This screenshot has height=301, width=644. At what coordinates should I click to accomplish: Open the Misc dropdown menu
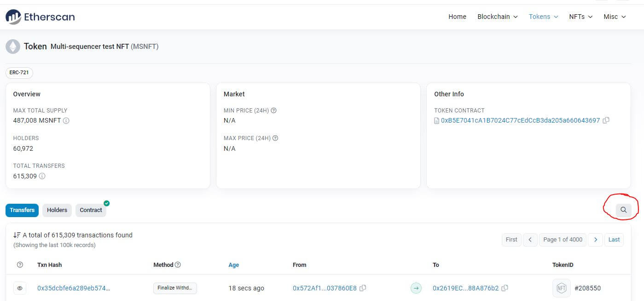point(615,17)
